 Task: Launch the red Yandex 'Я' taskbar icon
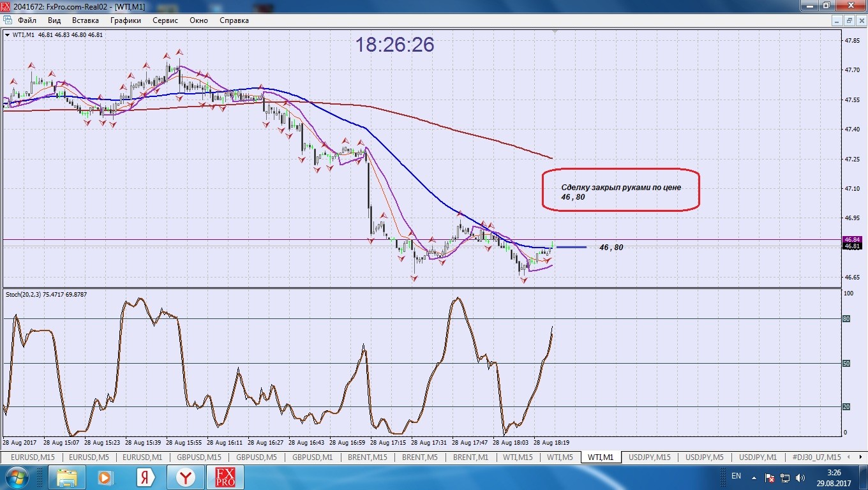click(x=146, y=477)
